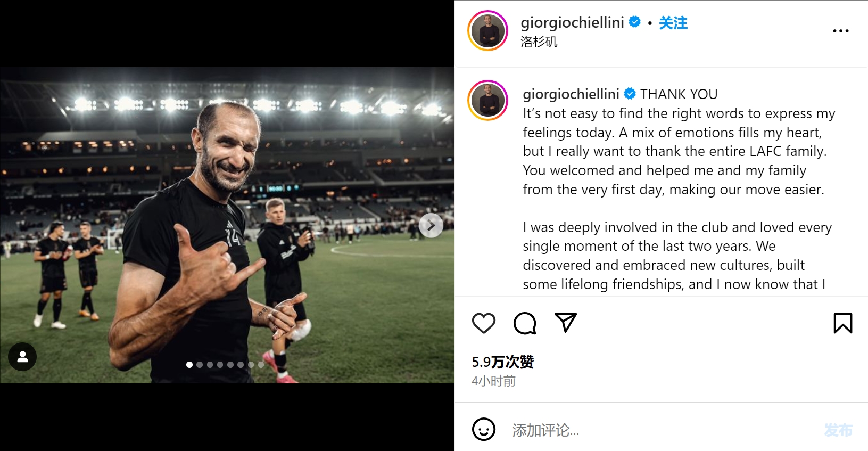Like the post with the heart icon
This screenshot has height=451, width=868.
coord(483,323)
